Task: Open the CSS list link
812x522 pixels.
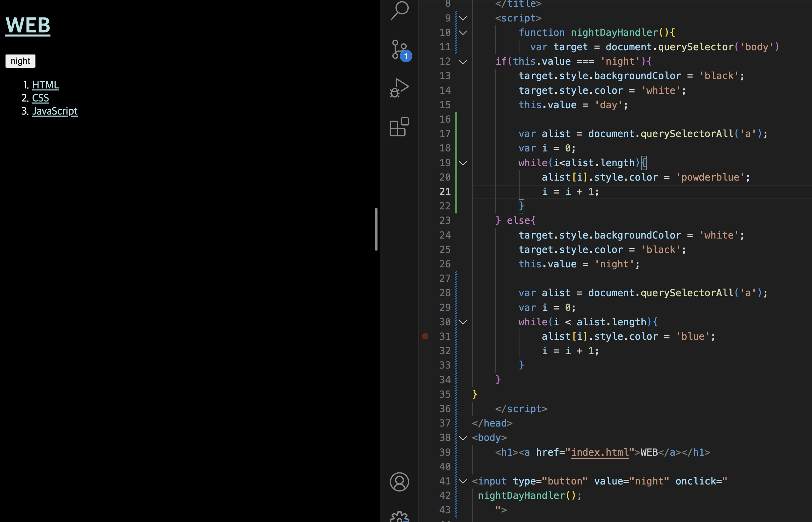Action: 40,98
